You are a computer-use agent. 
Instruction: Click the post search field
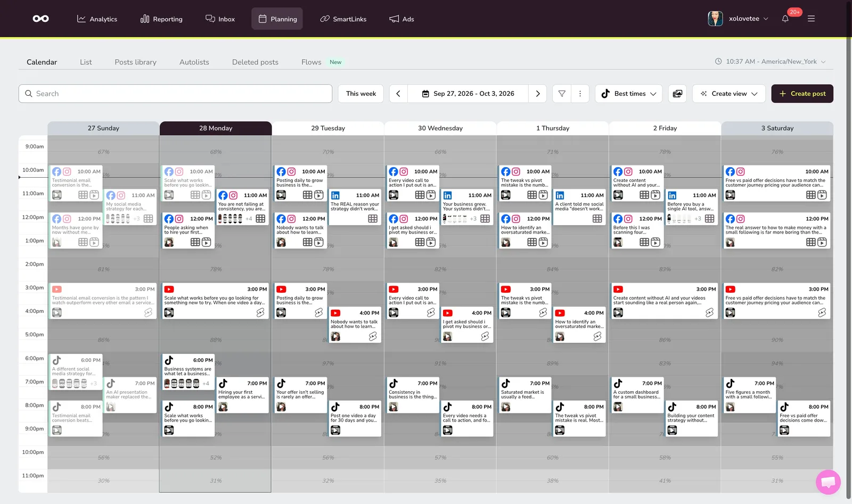(175, 94)
